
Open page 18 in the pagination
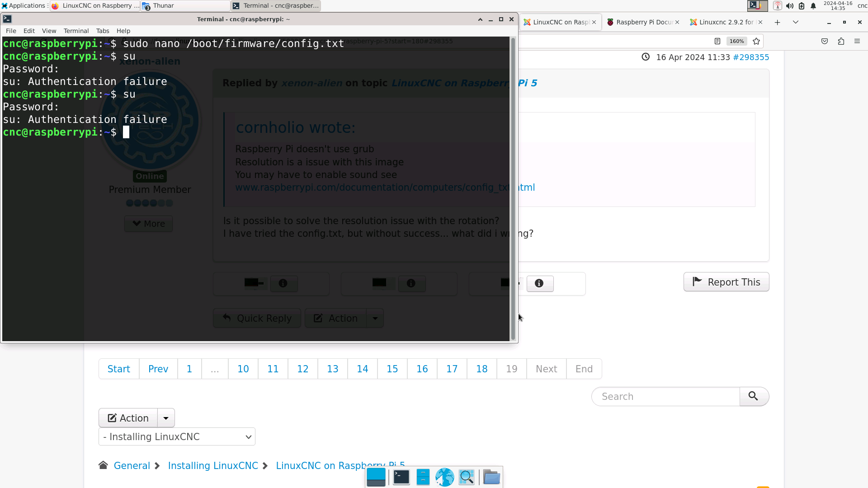(482, 369)
